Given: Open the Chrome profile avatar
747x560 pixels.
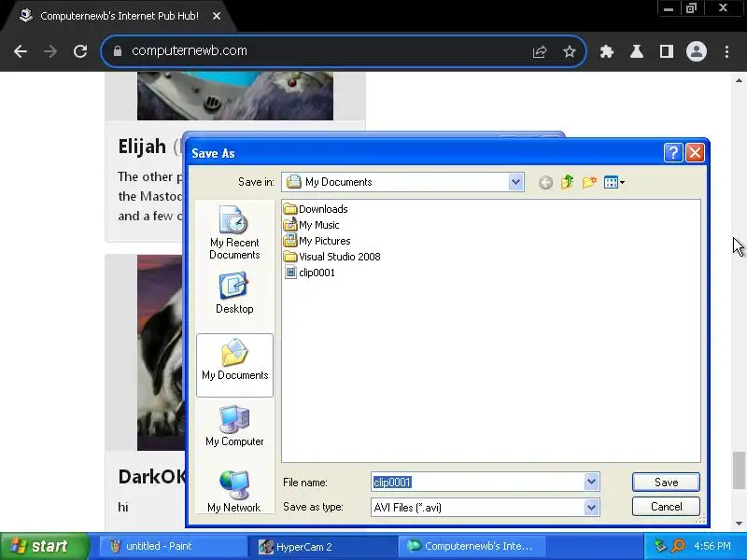Looking at the screenshot, I should pos(696,51).
